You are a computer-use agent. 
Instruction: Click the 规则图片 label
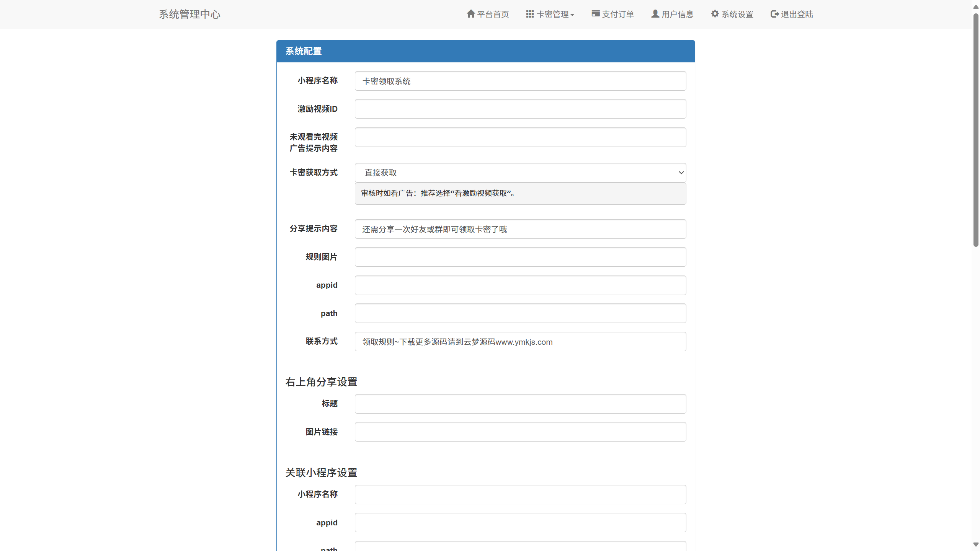point(322,257)
